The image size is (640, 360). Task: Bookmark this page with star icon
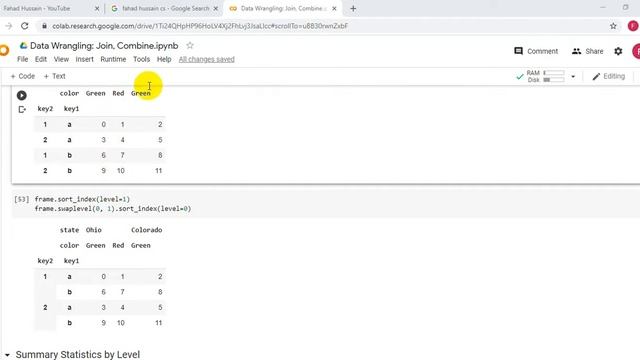click(613, 26)
